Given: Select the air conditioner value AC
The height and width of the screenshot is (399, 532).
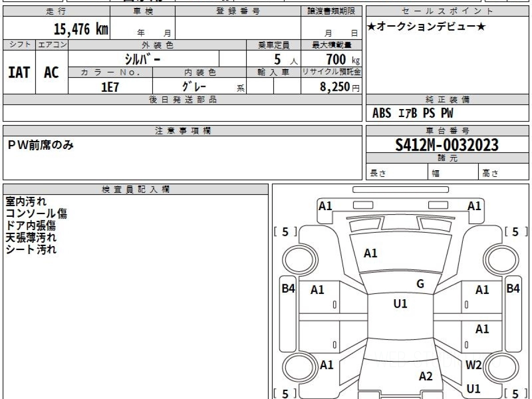Looking at the screenshot, I should click(51, 73).
